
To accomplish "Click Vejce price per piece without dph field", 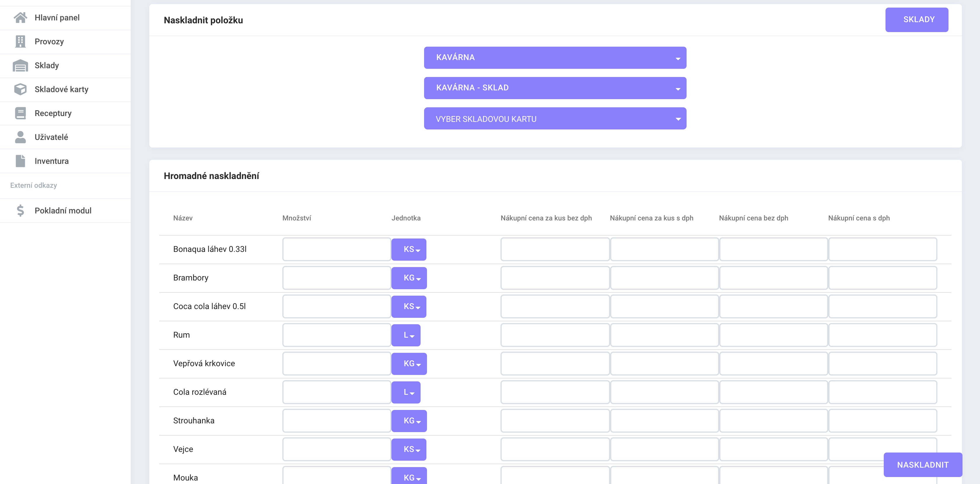I will 555,449.
